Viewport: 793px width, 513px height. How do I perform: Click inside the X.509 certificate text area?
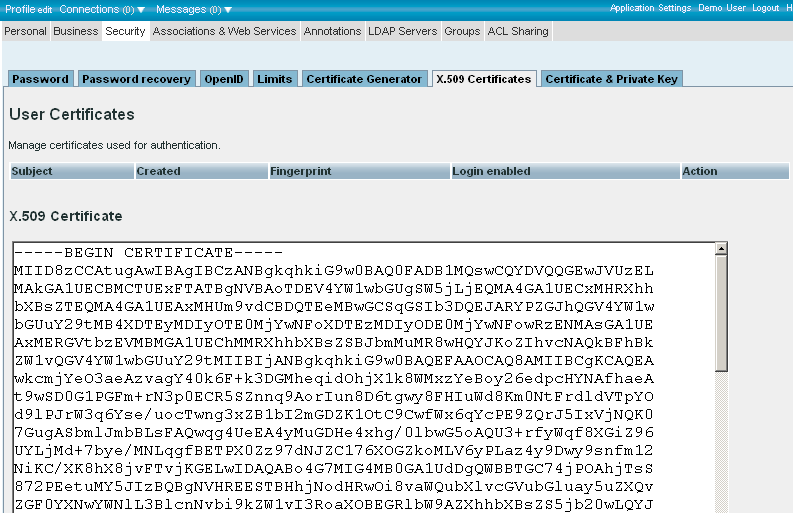[x=360, y=380]
